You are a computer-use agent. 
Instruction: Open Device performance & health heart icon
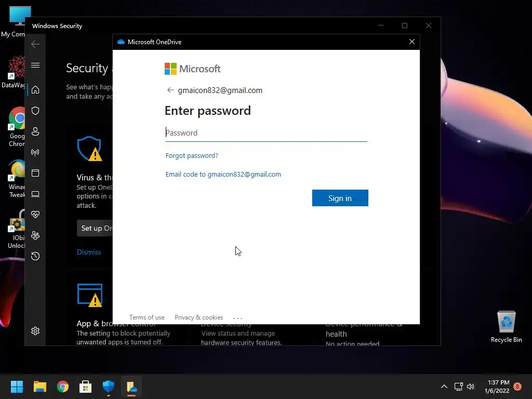click(x=35, y=215)
